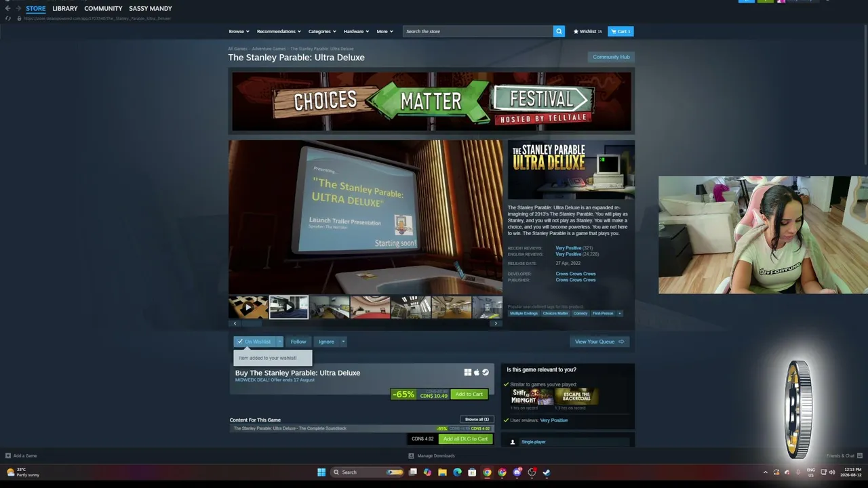Image resolution: width=868 pixels, height=488 pixels.
Task: Switch to the STORE tab
Action: [x=36, y=8]
